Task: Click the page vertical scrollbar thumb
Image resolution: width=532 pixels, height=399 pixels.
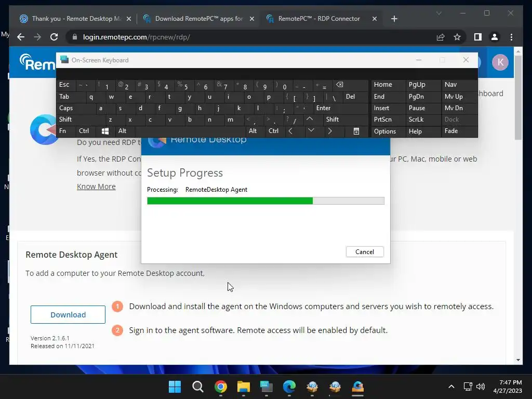Action: point(518,97)
